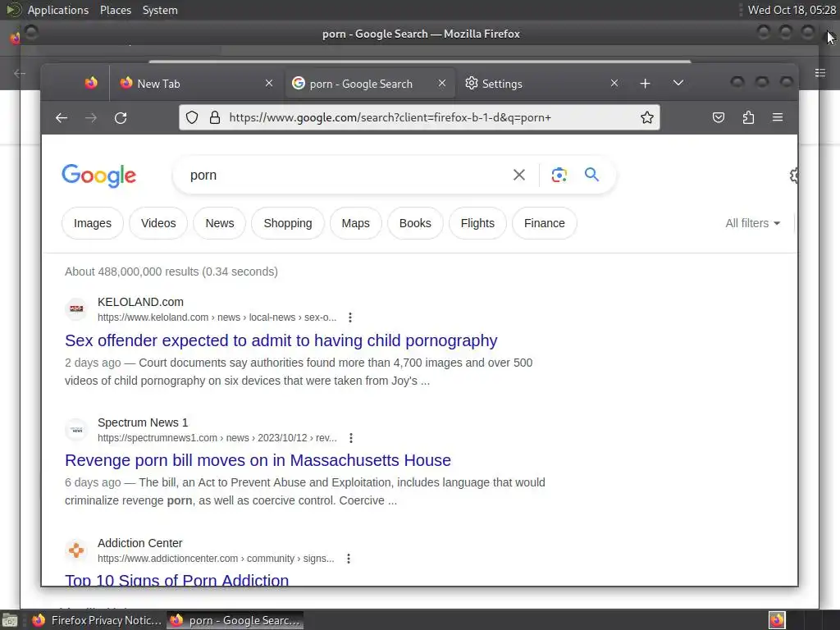Open Firefox application hamburger menu
This screenshot has width=840, height=630.
778,118
